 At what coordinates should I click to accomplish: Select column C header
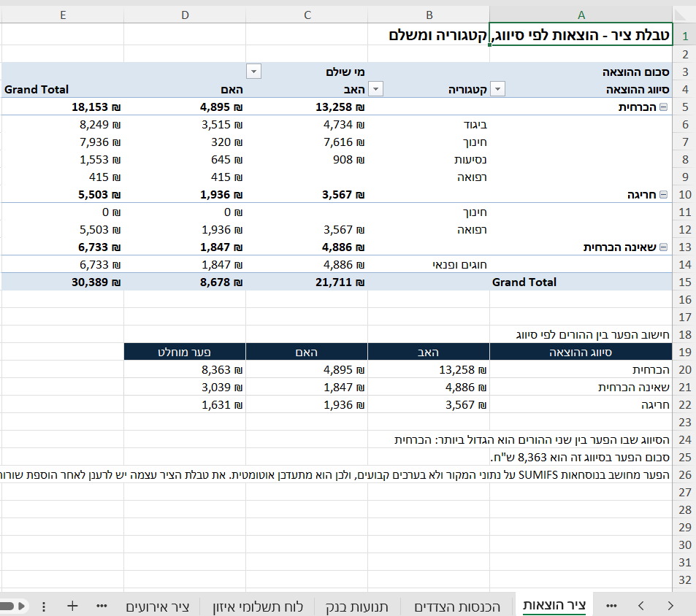pyautogui.click(x=307, y=15)
